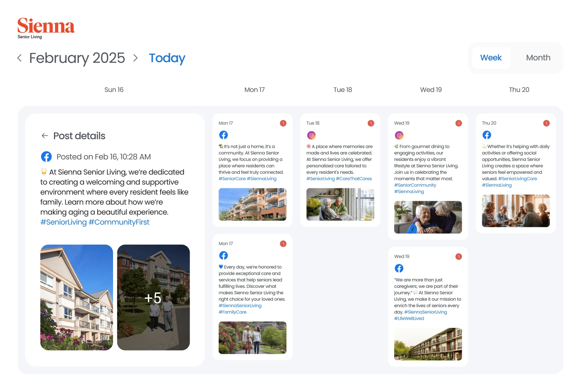The width and height of the screenshot is (581, 392).
Task: Click the Facebook icon on the Feb 16 post details
Action: (46, 157)
